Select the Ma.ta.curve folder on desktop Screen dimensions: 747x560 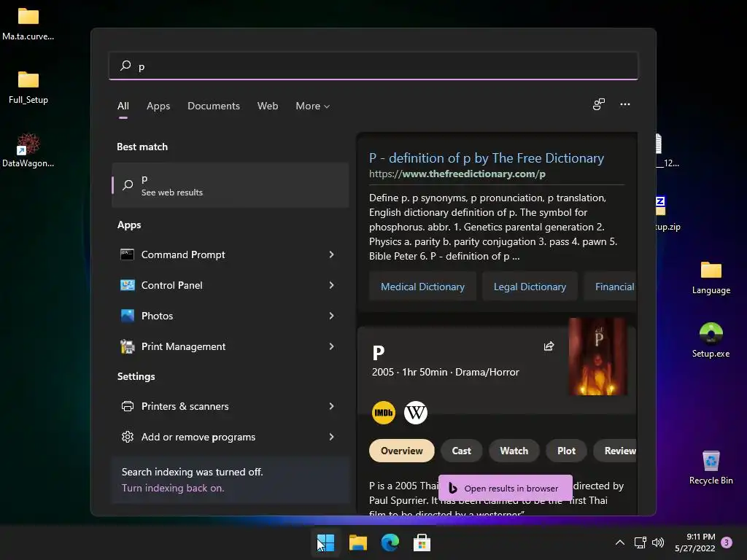(x=28, y=24)
